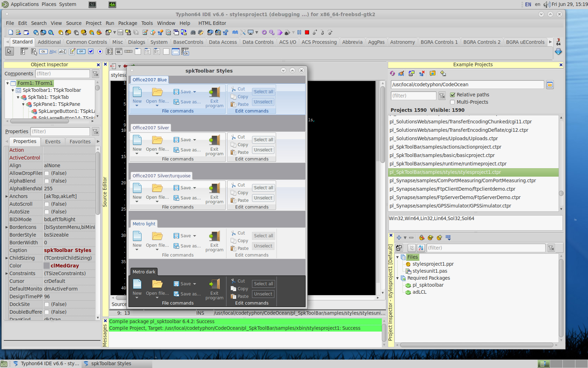Toggle the AlphaBlend property checkbox
This screenshot has height=368, width=588.
47,181
